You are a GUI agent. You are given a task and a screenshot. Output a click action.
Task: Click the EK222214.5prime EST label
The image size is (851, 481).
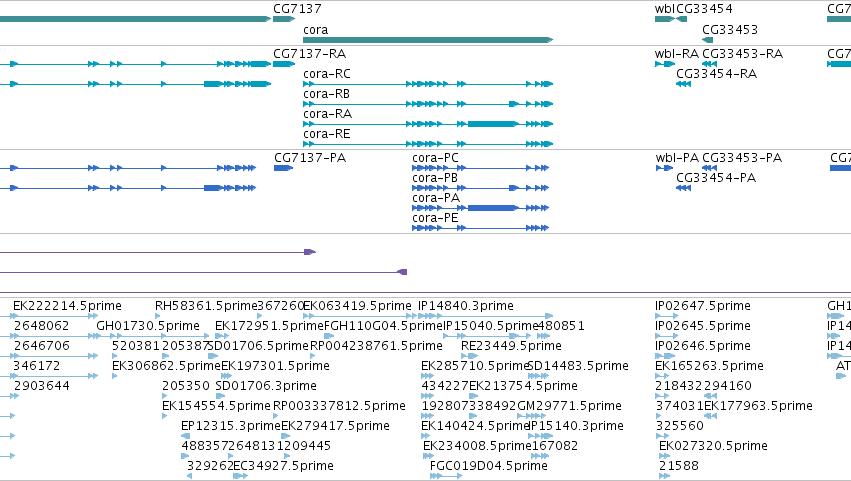67,306
